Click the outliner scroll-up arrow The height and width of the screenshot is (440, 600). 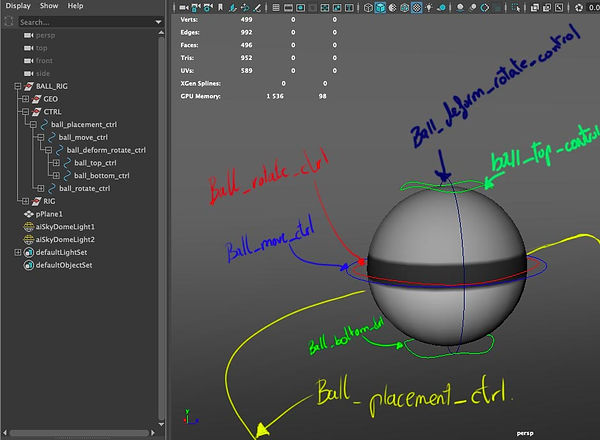pos(161,33)
